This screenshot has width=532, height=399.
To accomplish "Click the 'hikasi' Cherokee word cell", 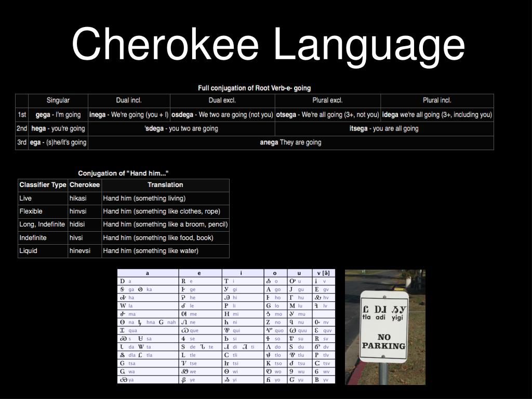I will tap(85, 198).
